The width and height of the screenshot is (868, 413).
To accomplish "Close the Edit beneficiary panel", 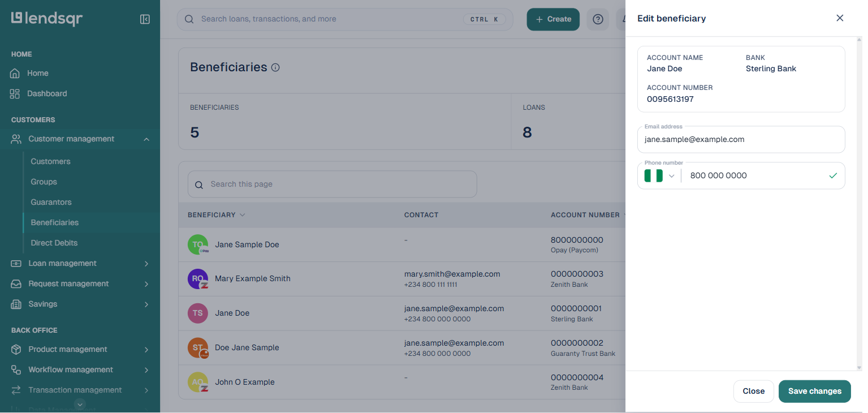I will [x=840, y=18].
